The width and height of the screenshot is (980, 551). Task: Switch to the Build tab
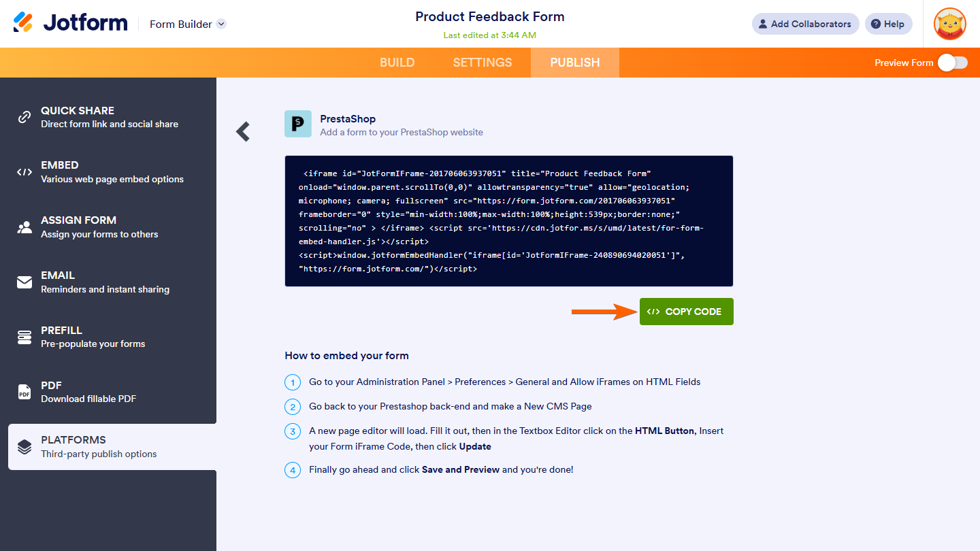point(397,63)
